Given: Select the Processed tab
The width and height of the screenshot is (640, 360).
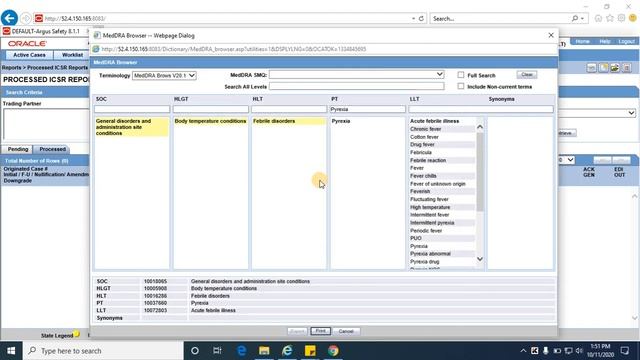Looking at the screenshot, I should tap(52, 149).
